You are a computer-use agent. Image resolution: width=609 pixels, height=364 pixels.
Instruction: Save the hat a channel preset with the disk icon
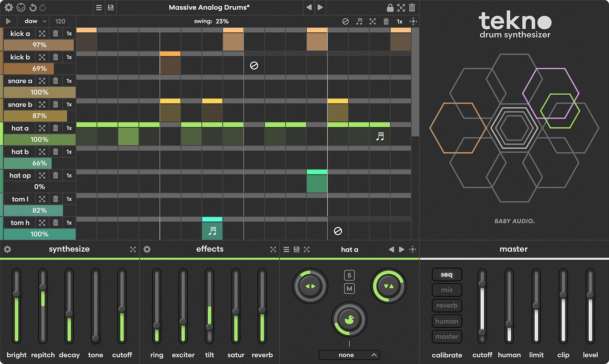coord(296,249)
